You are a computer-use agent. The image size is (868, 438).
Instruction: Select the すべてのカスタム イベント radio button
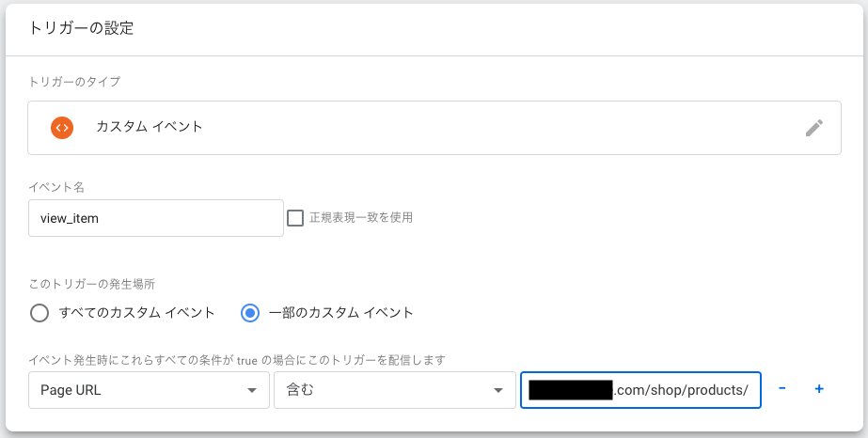pos(39,313)
